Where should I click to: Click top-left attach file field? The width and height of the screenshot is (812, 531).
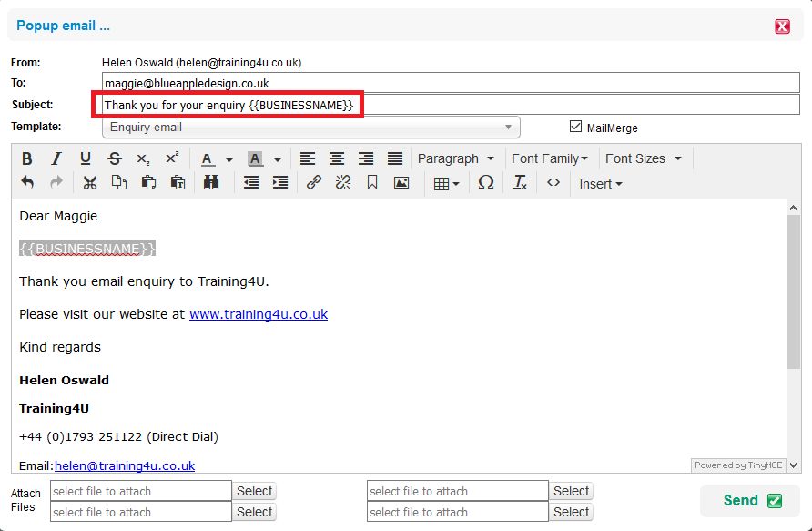pos(141,491)
